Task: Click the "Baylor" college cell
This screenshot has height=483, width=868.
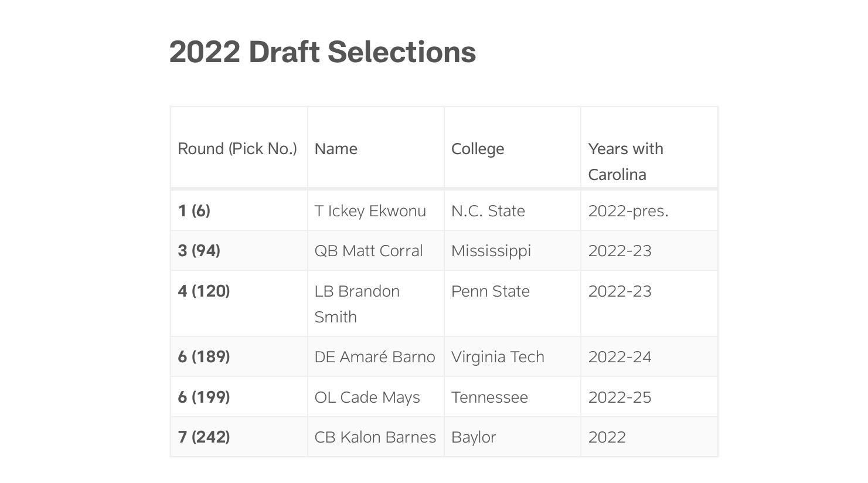Action: tap(474, 437)
